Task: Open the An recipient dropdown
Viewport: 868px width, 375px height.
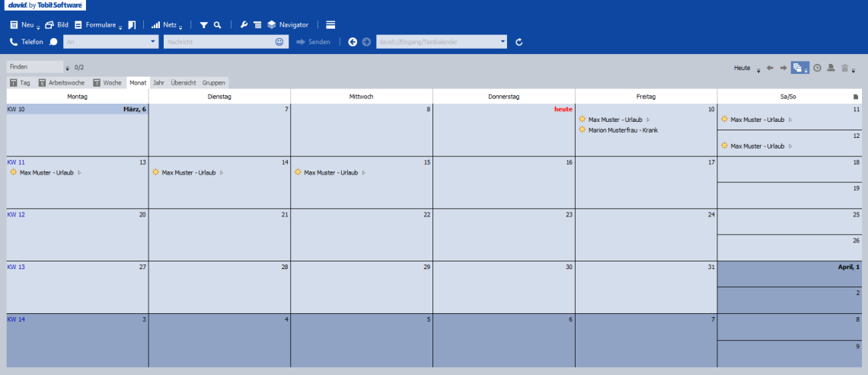Action: (153, 42)
